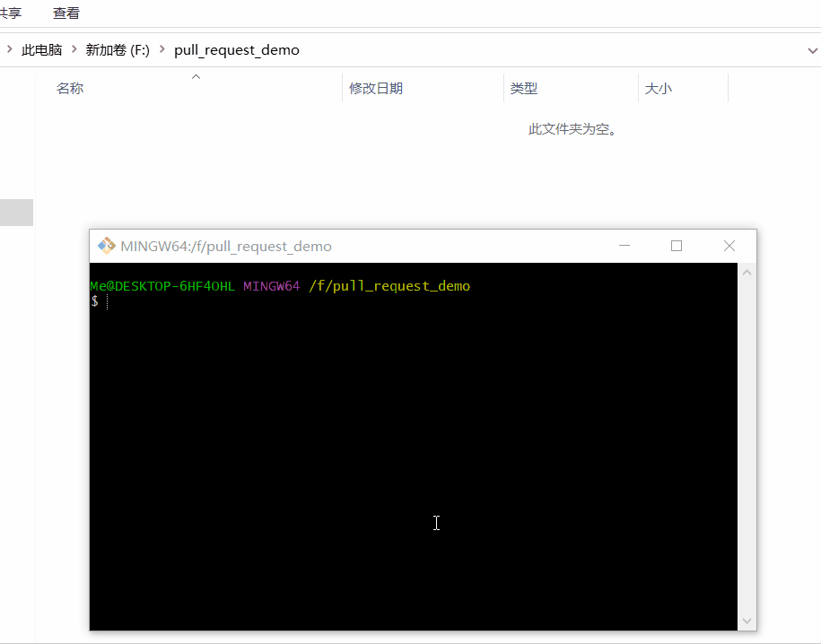Sort by the 大小 column header
The height and width of the screenshot is (644, 821).
(x=684, y=88)
